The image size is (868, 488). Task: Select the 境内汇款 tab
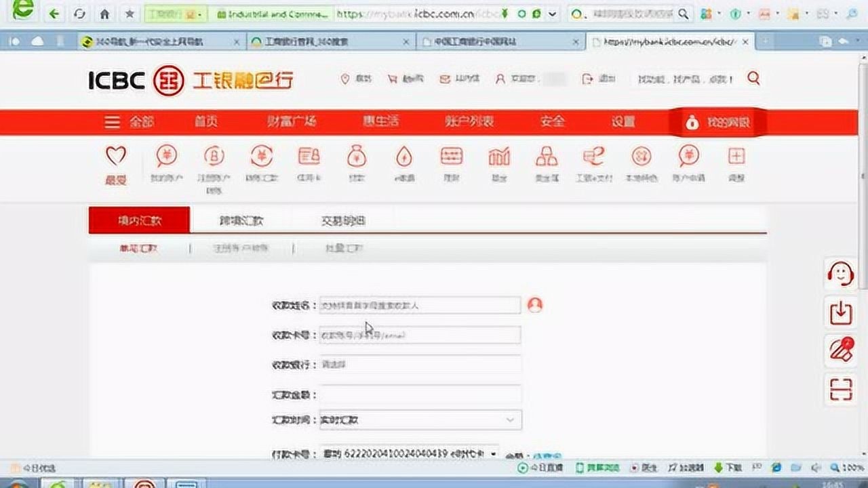point(140,221)
